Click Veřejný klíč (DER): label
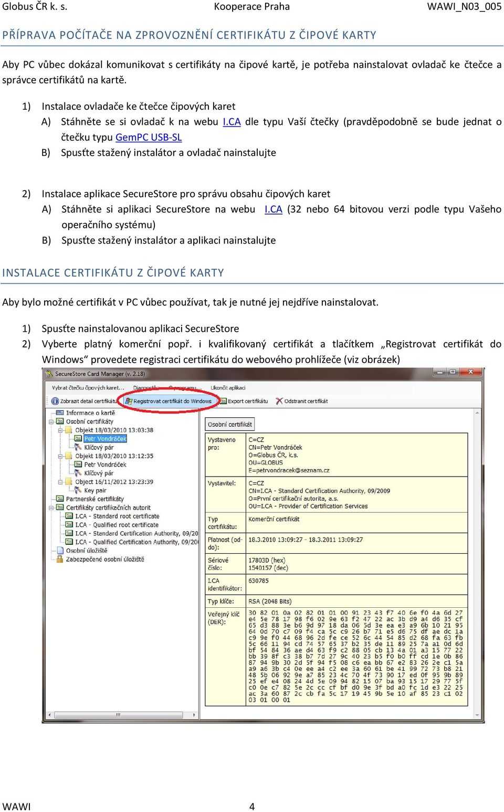Viewport: 504px width, 812px height. tap(223, 618)
